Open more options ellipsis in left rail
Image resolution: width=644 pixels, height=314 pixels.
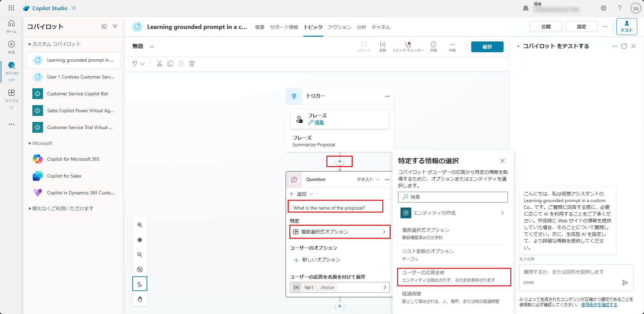11,124
